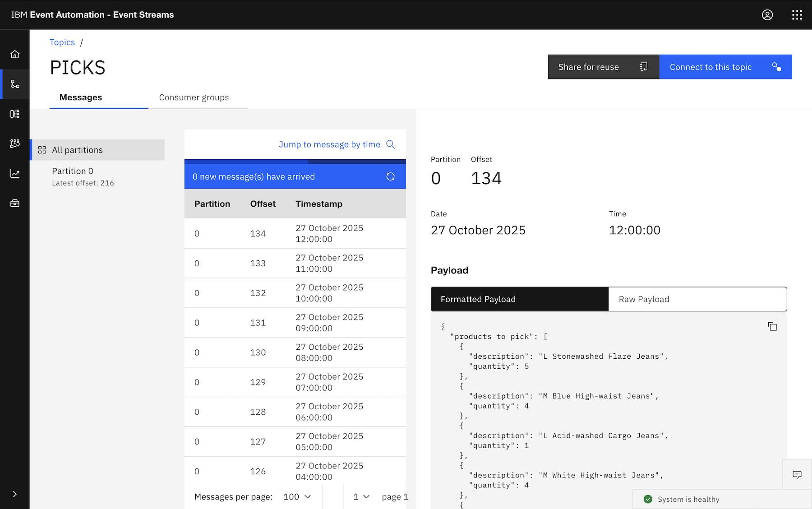The width and height of the screenshot is (812, 509).
Task: Open Messages per page dropdown
Action: (x=297, y=497)
